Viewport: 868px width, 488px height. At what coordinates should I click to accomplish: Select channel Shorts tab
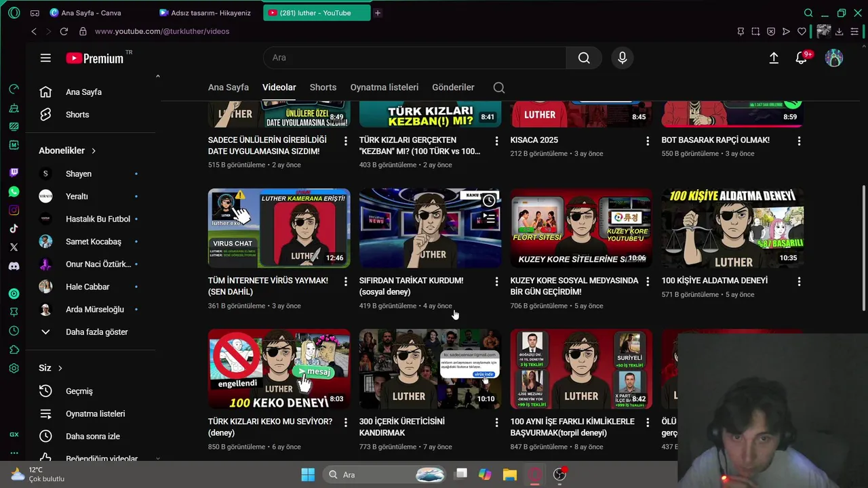pyautogui.click(x=323, y=87)
